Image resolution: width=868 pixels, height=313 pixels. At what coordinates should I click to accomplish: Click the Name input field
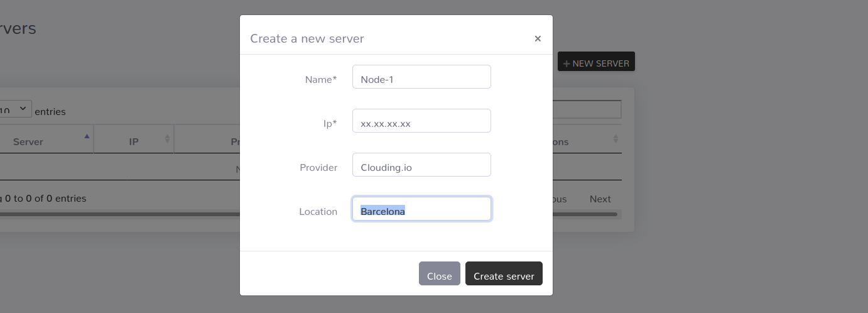tap(421, 77)
